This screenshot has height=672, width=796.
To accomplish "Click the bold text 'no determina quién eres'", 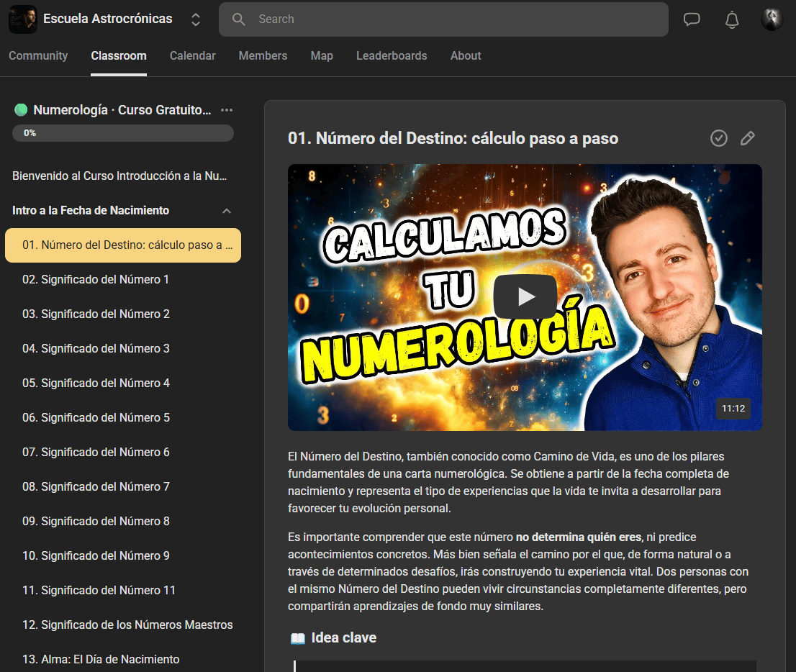I will 578,537.
